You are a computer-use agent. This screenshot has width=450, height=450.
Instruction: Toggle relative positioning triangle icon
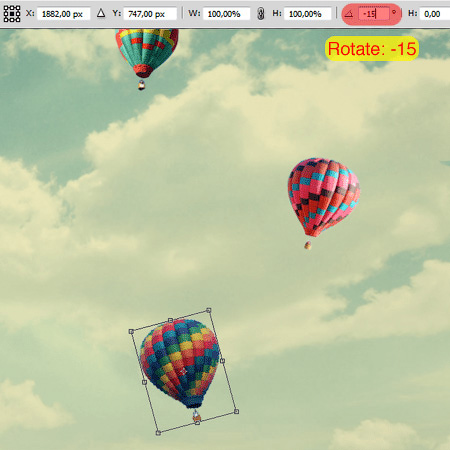[101, 13]
